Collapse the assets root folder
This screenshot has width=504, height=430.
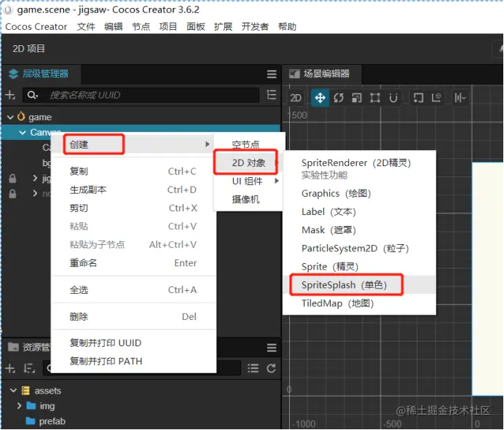[13, 391]
